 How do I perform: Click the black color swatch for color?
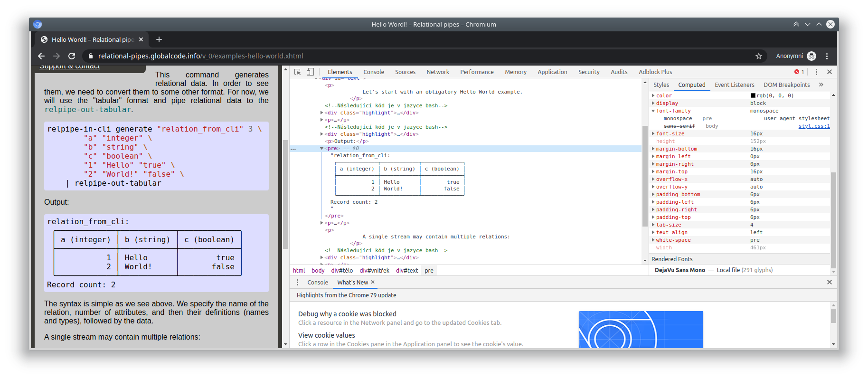click(x=753, y=96)
